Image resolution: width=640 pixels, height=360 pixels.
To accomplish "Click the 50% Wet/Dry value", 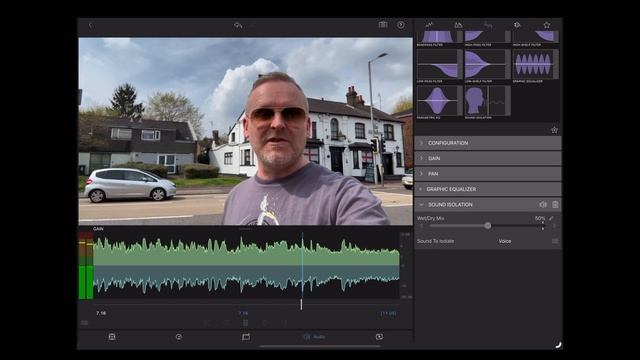I will (540, 218).
